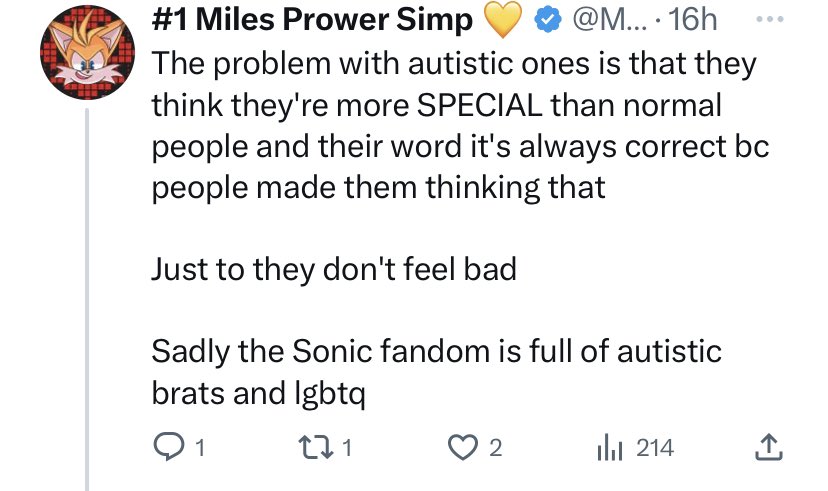Viewport: 828px width, 491px height.
Task: Click the share upload arrow icon
Action: [768, 447]
